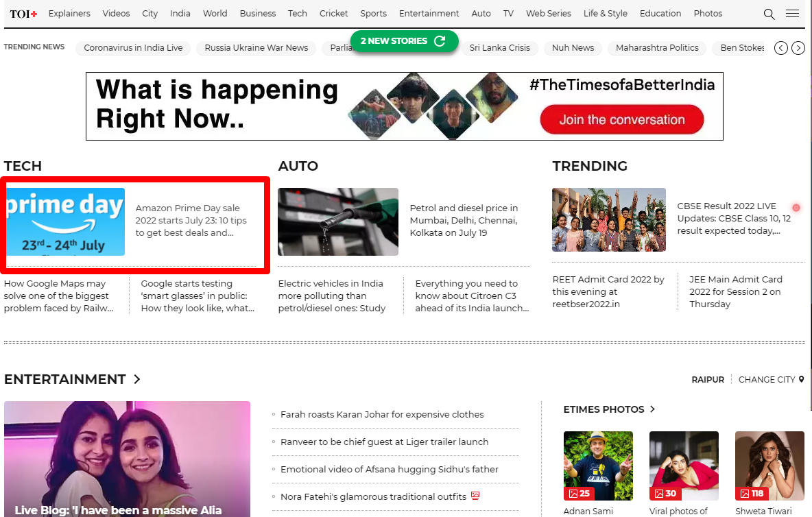Open TV section

(x=509, y=14)
